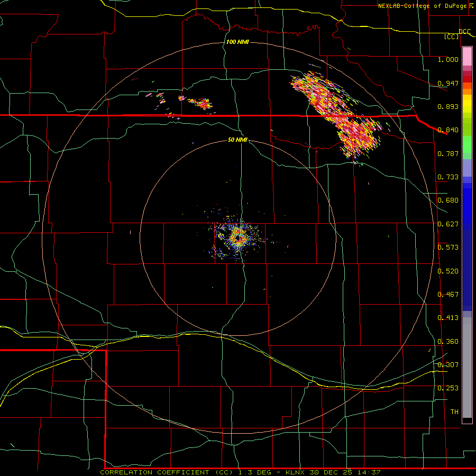The width and height of the screenshot is (476, 476).
Task: Click the small northwest echo patch
Action: pyautogui.click(x=200, y=103)
